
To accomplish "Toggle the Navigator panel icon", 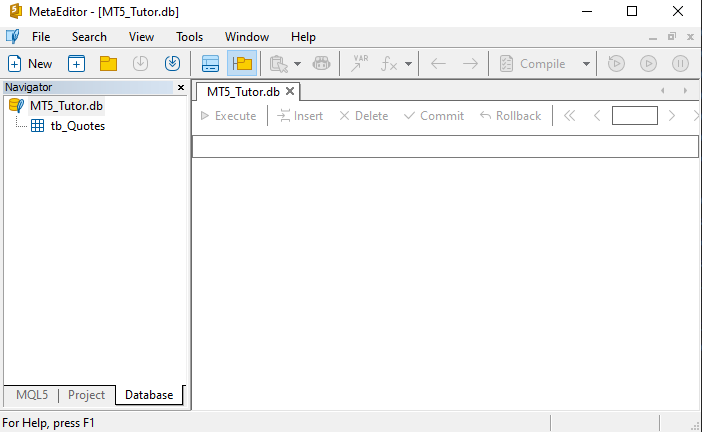I will [242, 64].
